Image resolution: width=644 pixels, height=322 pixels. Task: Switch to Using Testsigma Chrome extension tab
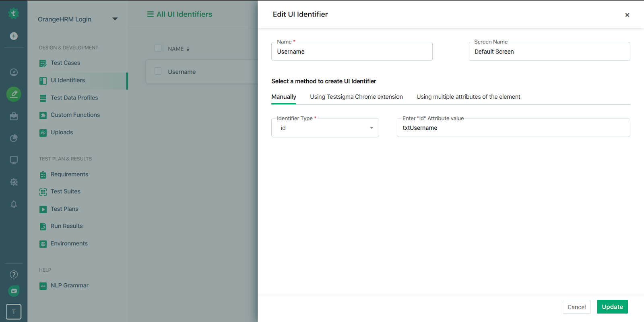(356, 97)
